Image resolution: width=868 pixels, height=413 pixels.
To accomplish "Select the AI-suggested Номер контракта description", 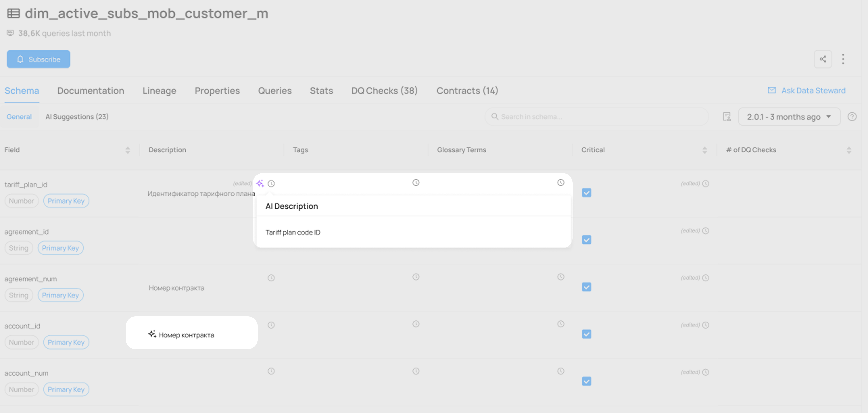I will tap(186, 335).
